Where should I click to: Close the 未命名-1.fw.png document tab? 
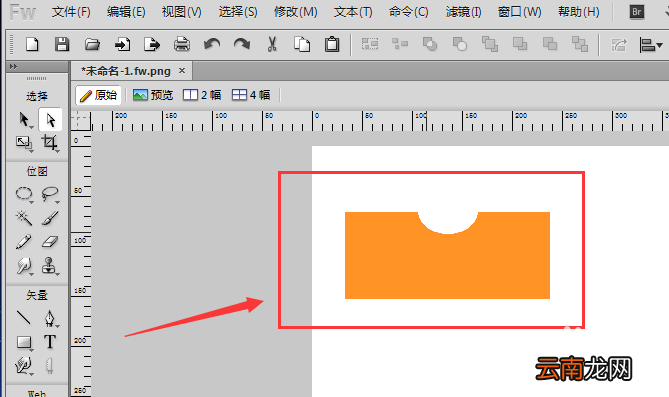click(x=182, y=70)
